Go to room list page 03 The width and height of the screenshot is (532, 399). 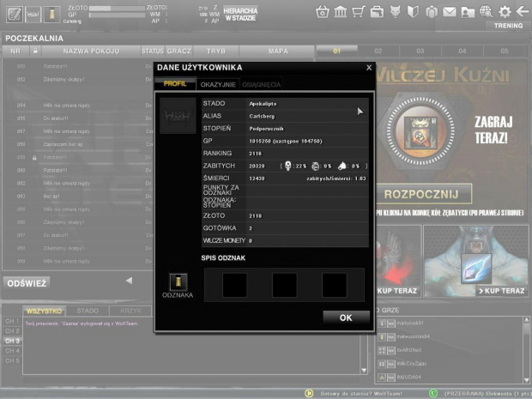420,51
